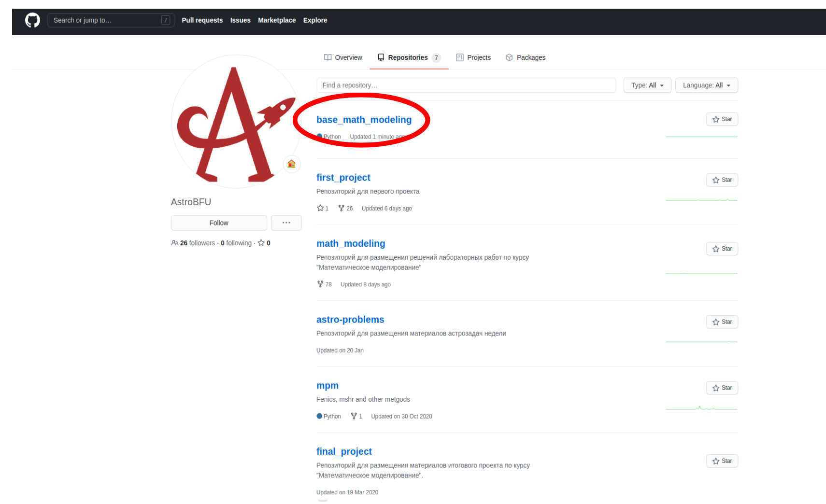Open the forks icon showing 78 under math_modeling
826x504 pixels.
[320, 284]
